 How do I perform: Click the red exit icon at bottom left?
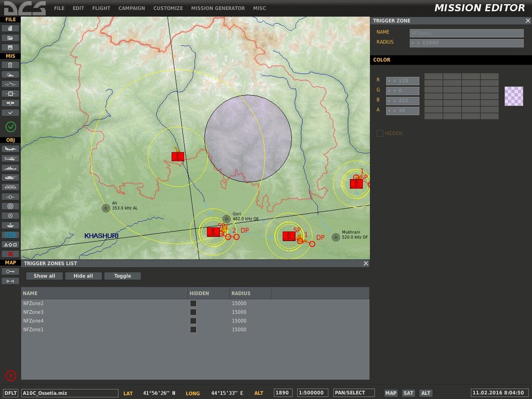coord(11,375)
